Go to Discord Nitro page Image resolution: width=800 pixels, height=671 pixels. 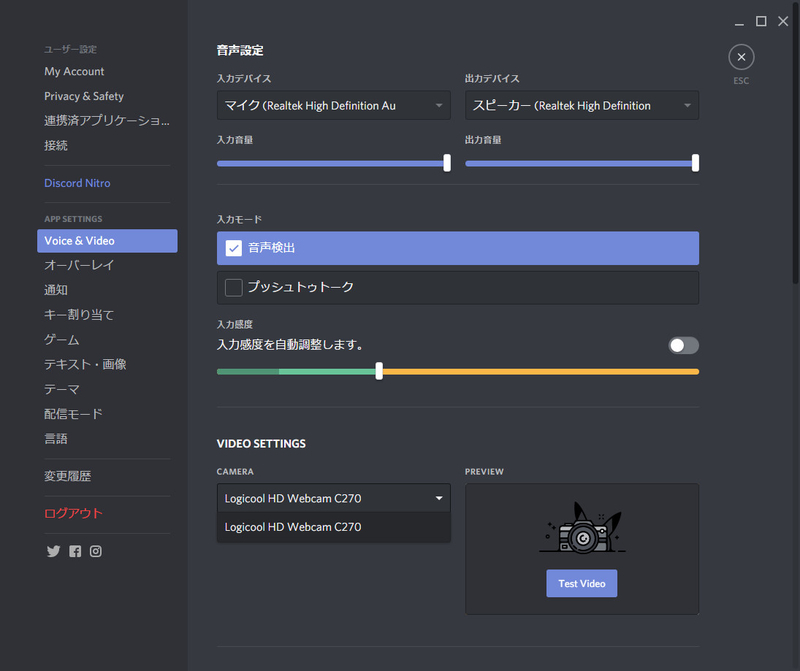coord(77,183)
